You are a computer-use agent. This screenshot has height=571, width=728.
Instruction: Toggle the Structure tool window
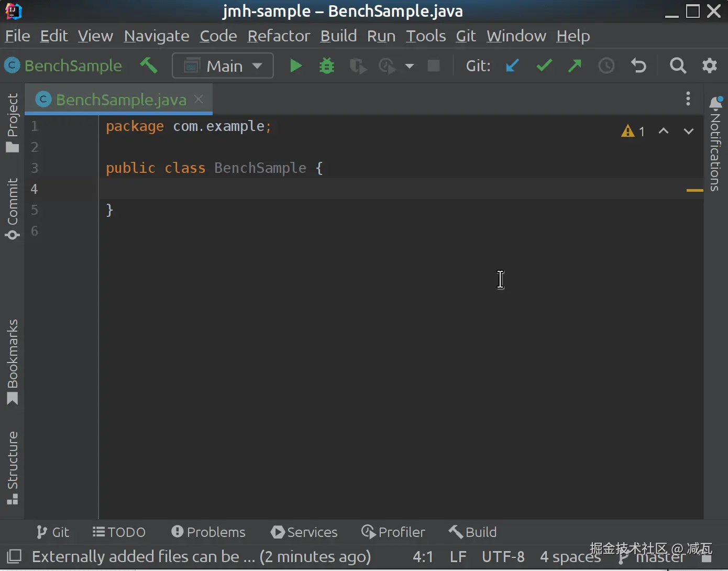tap(12, 468)
